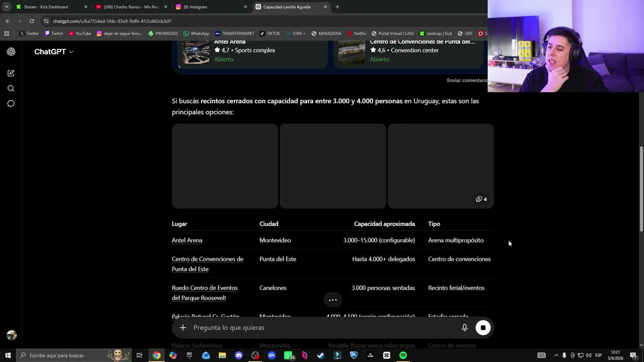The height and width of the screenshot is (362, 644).
Task: Start a new chat with the compose icon
Action: coord(11,73)
